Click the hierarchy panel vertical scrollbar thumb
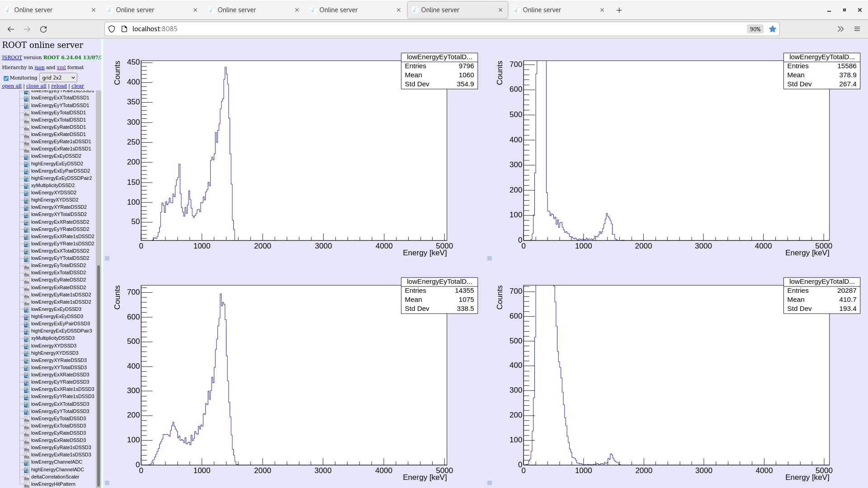Screen dimensions: 868x488 [99, 375]
